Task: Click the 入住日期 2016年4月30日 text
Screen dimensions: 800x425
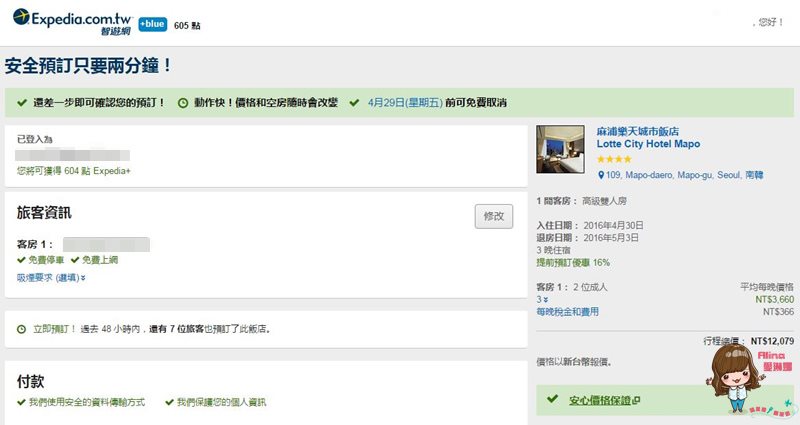Action: click(590, 226)
